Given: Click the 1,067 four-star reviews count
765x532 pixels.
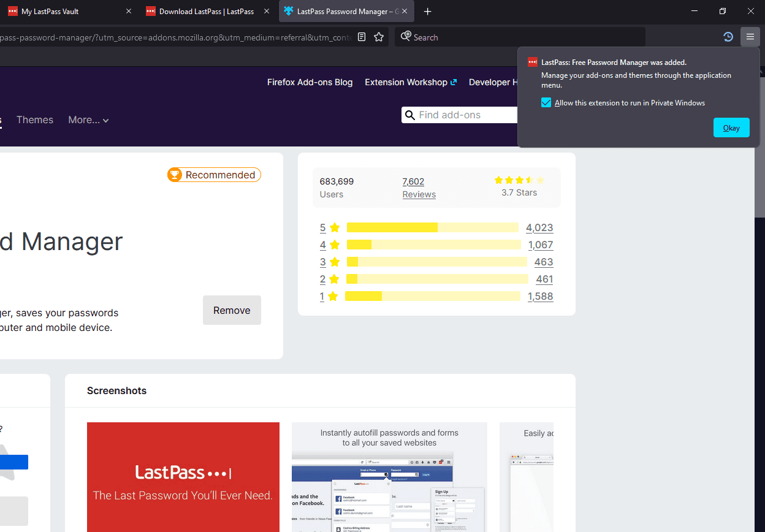Looking at the screenshot, I should tap(541, 245).
